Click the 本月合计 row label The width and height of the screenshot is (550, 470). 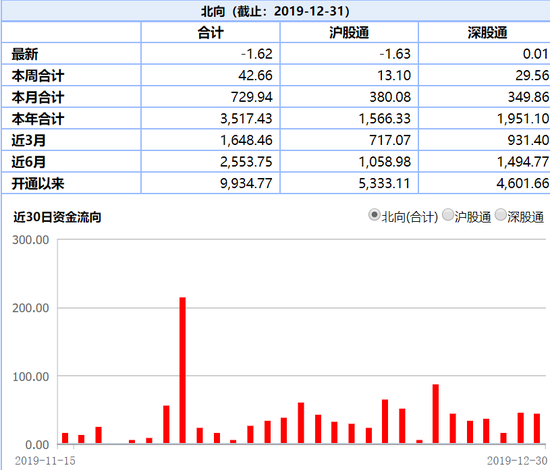click(38, 98)
